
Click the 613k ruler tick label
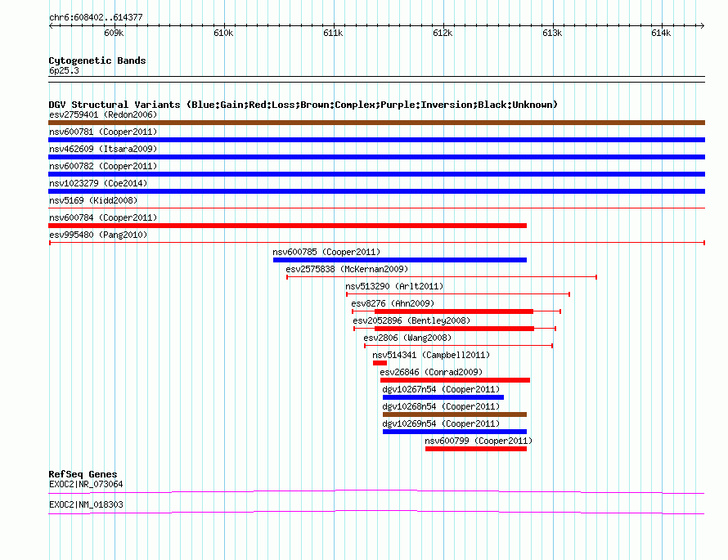point(552,33)
